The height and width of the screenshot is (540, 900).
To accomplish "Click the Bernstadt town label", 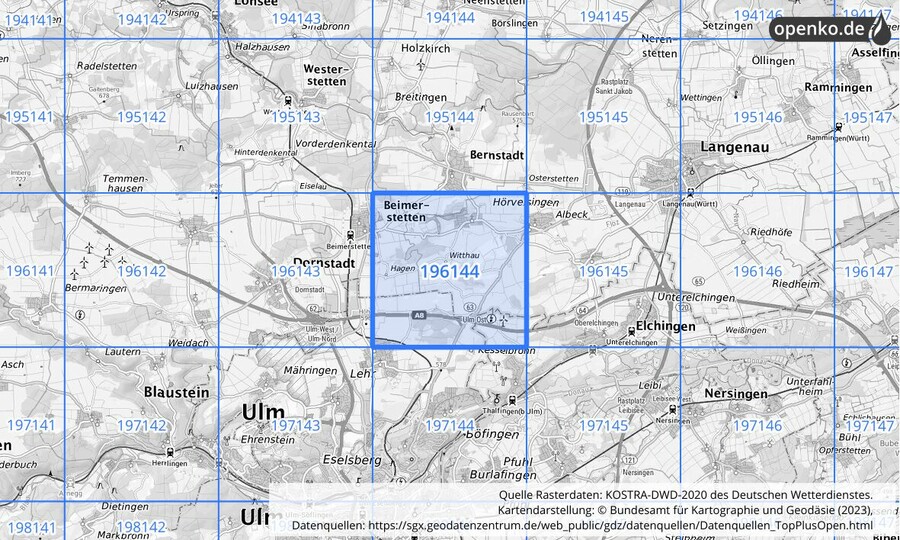I will 496,155.
